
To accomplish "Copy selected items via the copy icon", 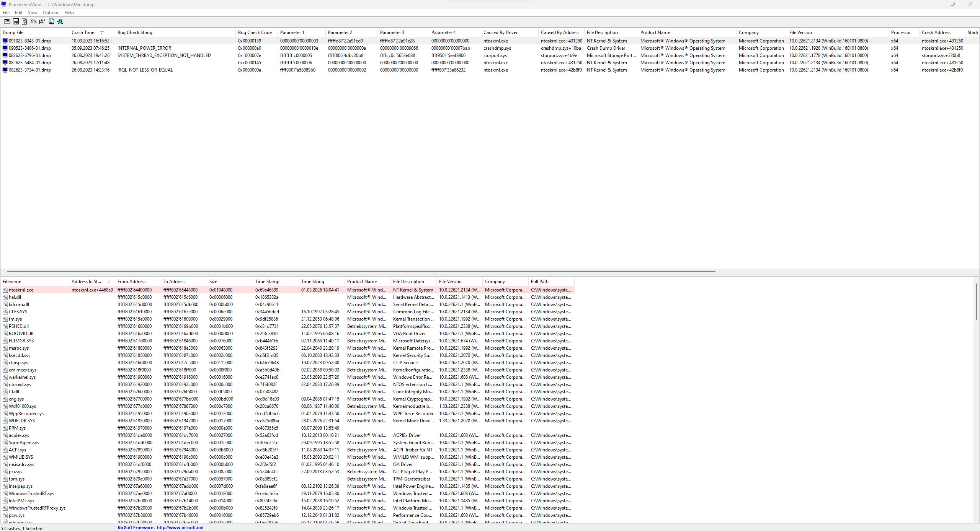I will click(x=33, y=21).
